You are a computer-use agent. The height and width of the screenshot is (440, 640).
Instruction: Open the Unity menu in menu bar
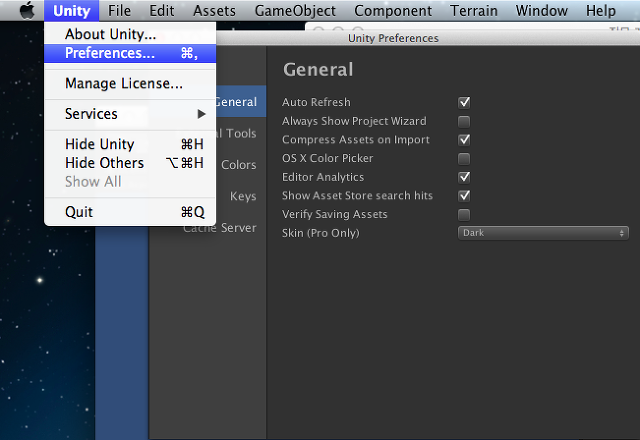[71, 11]
